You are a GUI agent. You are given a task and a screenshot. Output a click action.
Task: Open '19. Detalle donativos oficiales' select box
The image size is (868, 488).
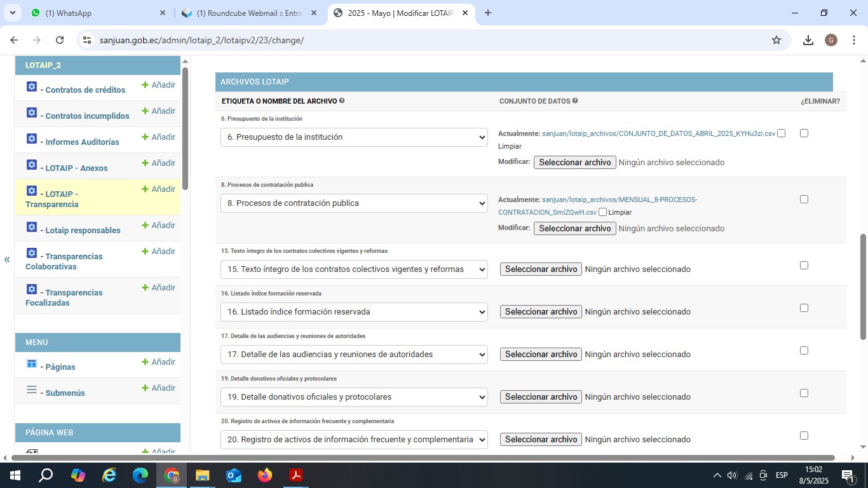click(354, 397)
